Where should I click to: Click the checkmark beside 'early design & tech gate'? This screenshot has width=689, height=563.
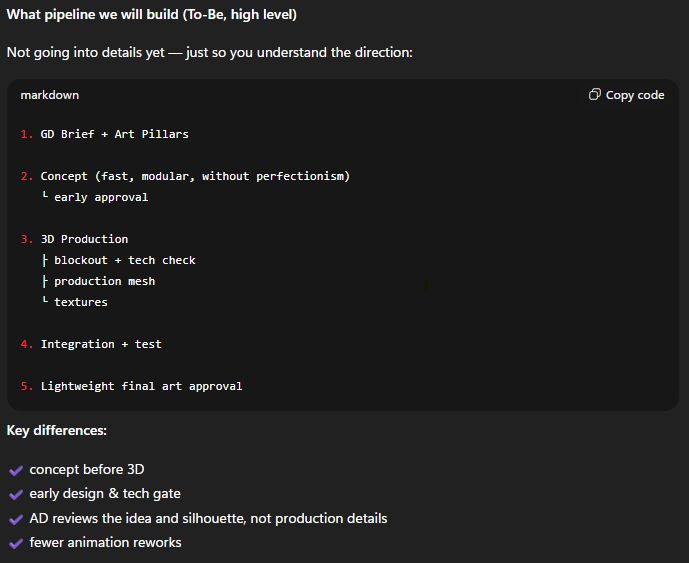[x=16, y=494]
